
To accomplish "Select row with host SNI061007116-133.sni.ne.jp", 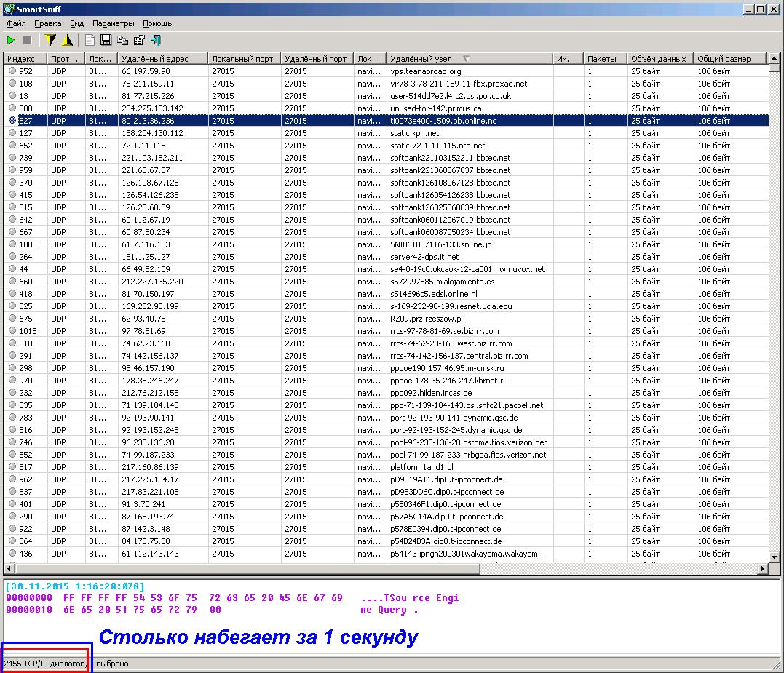I will coord(386,244).
